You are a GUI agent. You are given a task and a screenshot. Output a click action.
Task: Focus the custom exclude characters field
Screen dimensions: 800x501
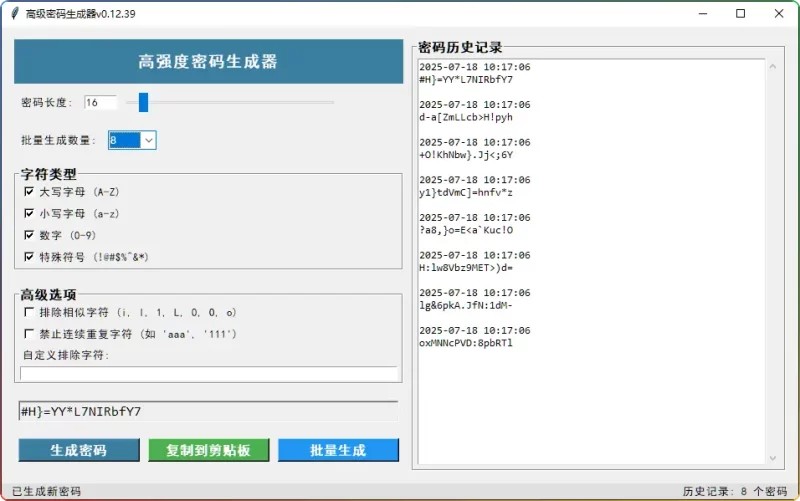208,374
